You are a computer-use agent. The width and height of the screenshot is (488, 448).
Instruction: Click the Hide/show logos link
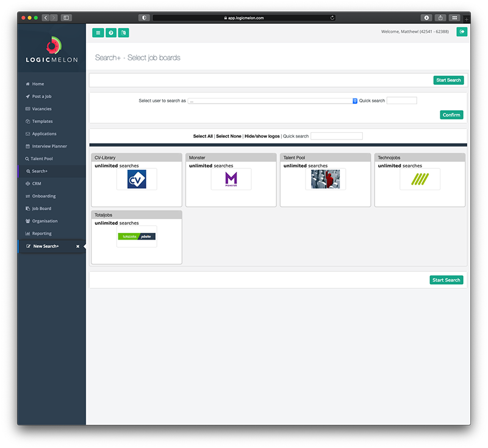(x=262, y=136)
